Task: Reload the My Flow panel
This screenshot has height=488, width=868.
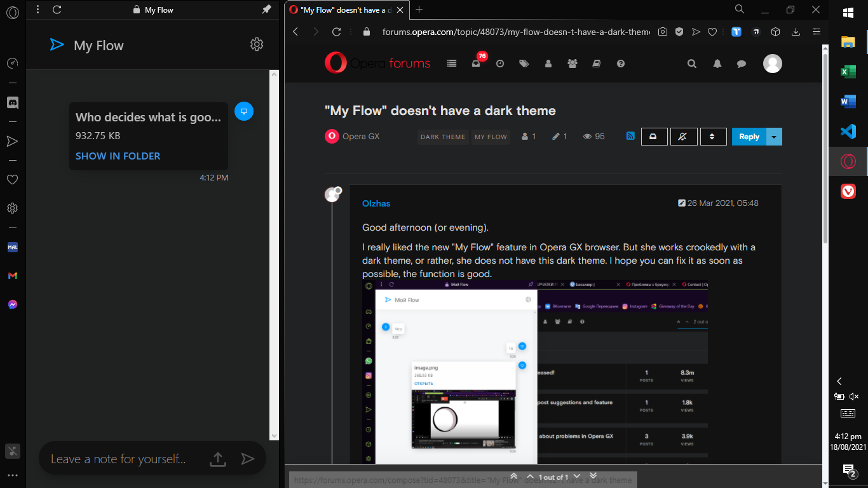Action: (57, 10)
